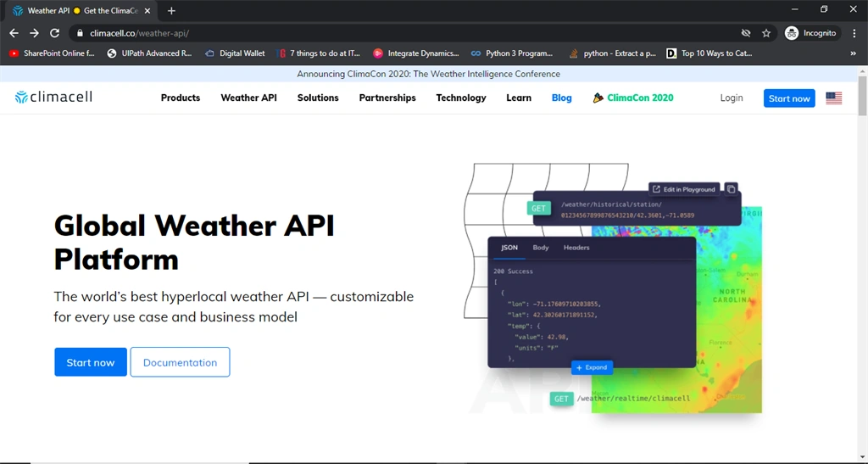Open the Weather API menu item

(248, 98)
